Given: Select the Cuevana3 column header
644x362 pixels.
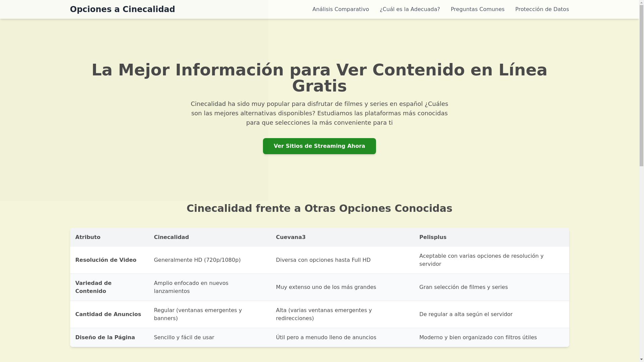Looking at the screenshot, I should (x=342, y=237).
